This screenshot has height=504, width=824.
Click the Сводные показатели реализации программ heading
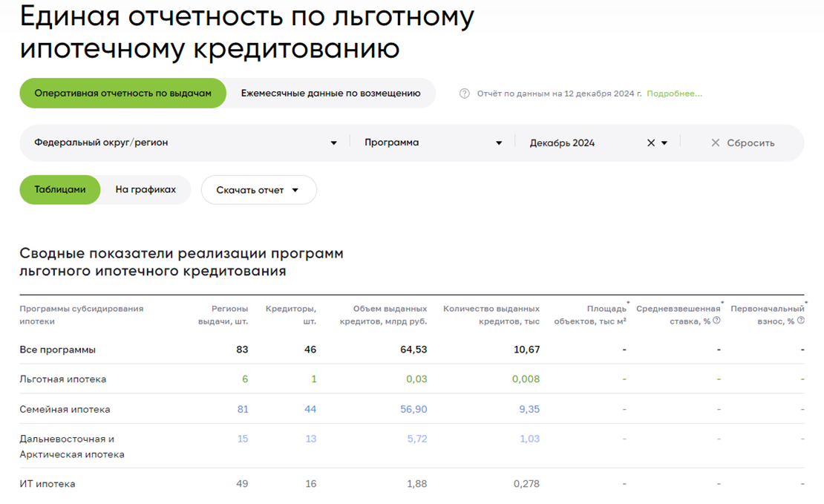(x=181, y=262)
